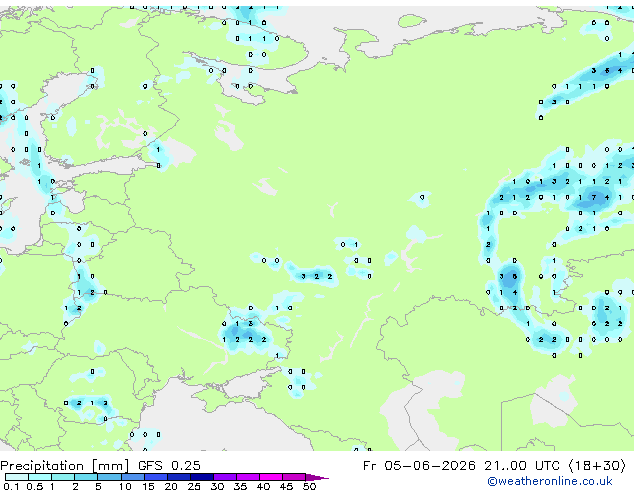This screenshot has height=490, width=634.
Task: Select the 5–10 mm legend color box
Action: pyautogui.click(x=109, y=477)
